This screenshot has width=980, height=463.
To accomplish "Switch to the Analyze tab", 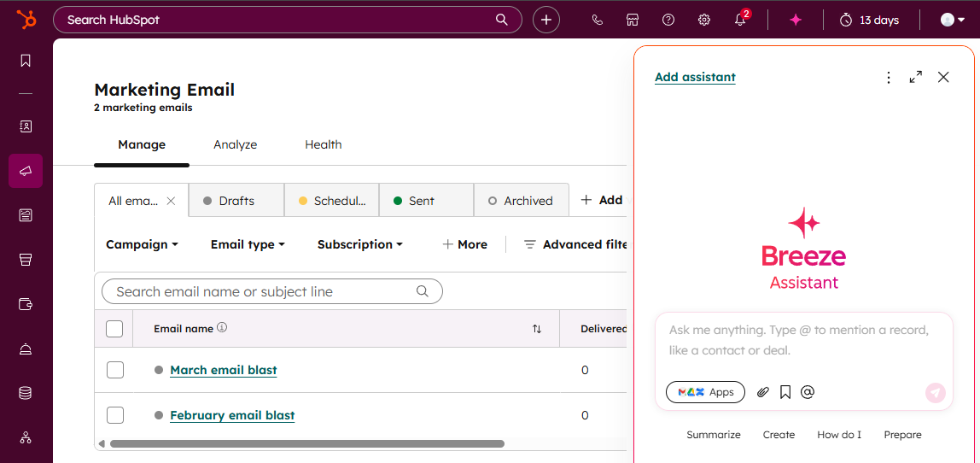I will coord(235,144).
